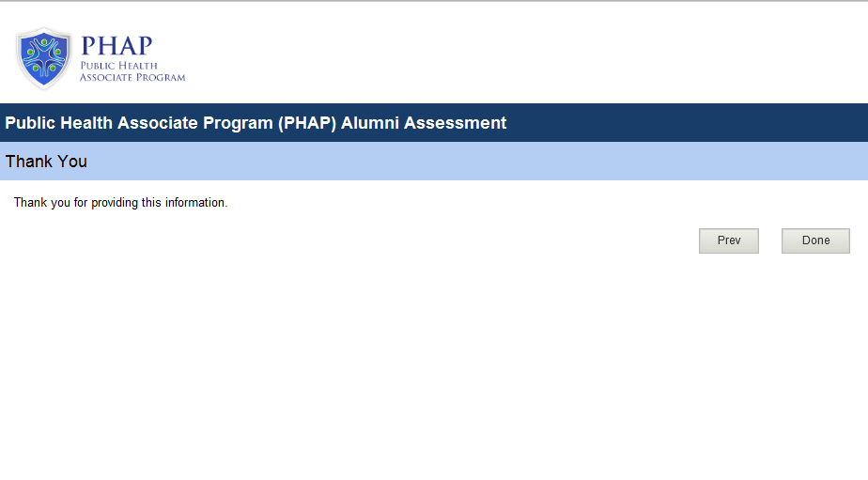Click empty navy bar right of the title
This screenshot has width=868, height=480.
[686, 123]
